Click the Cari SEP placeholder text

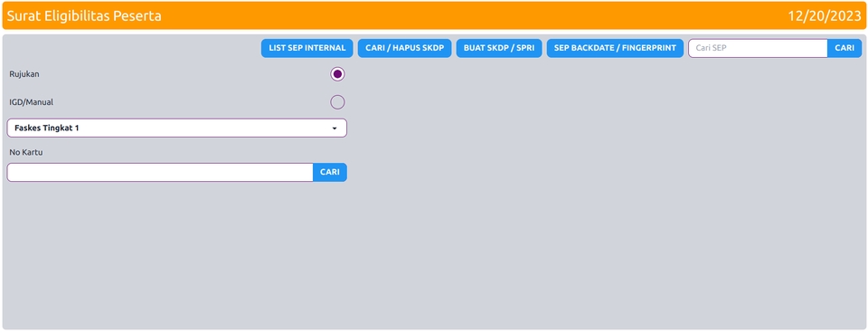point(711,48)
